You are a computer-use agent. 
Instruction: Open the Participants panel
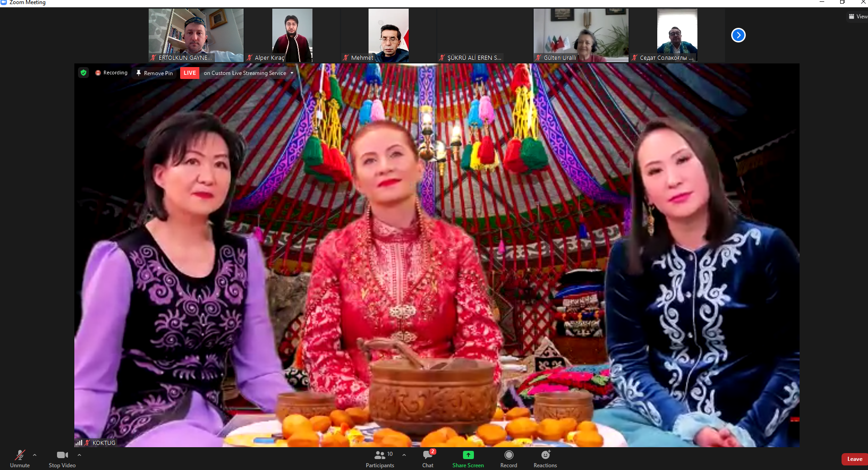(379, 455)
